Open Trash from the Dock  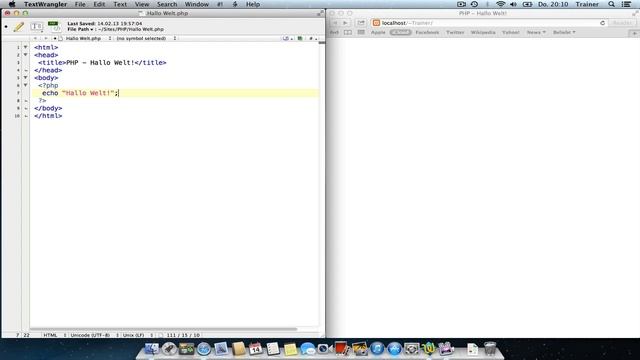(x=490, y=349)
